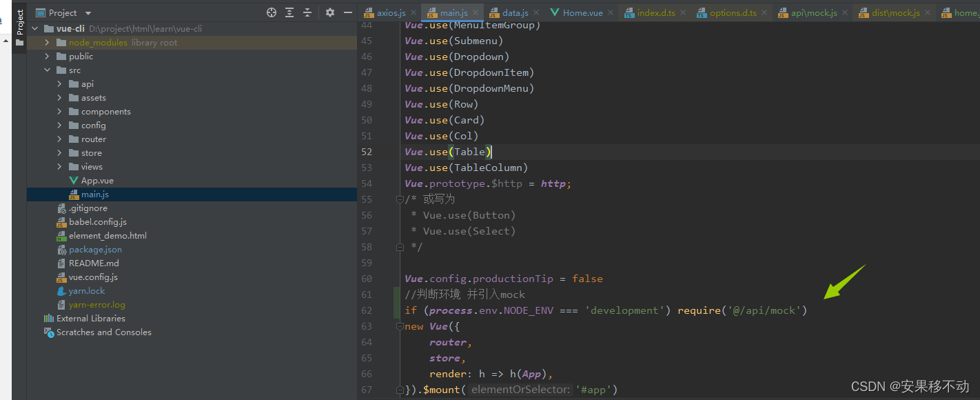This screenshot has height=400, width=980.
Task: Fold the new Vue block at line 63
Action: [400, 326]
